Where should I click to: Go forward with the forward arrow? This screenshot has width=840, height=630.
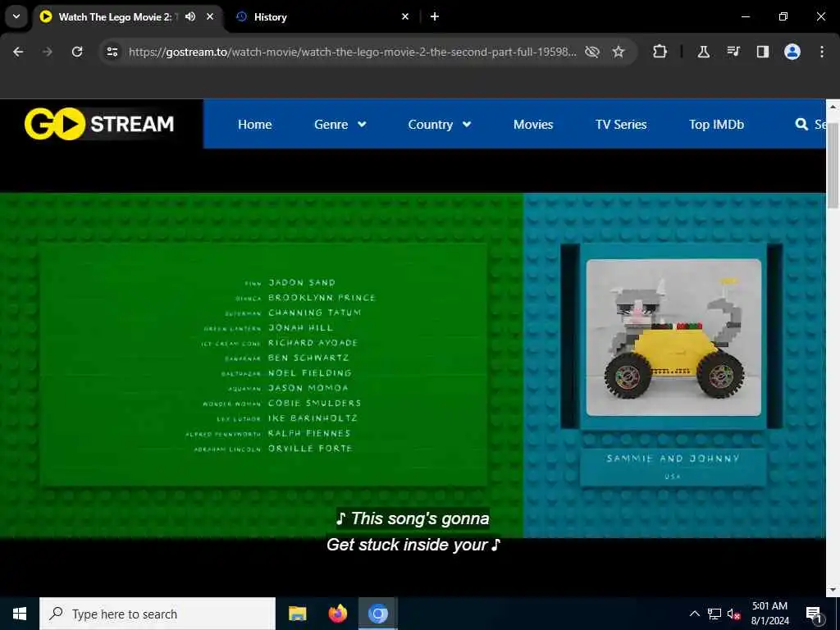tap(47, 52)
